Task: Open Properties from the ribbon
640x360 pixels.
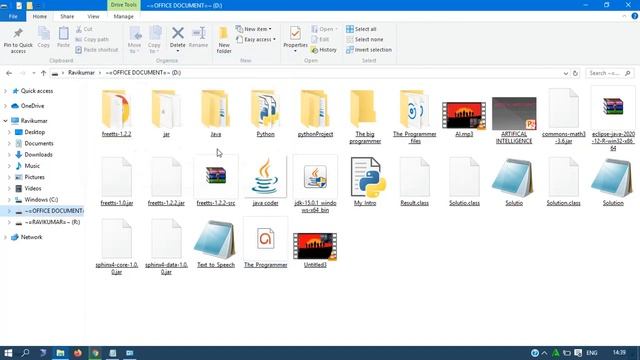Action: (295, 39)
